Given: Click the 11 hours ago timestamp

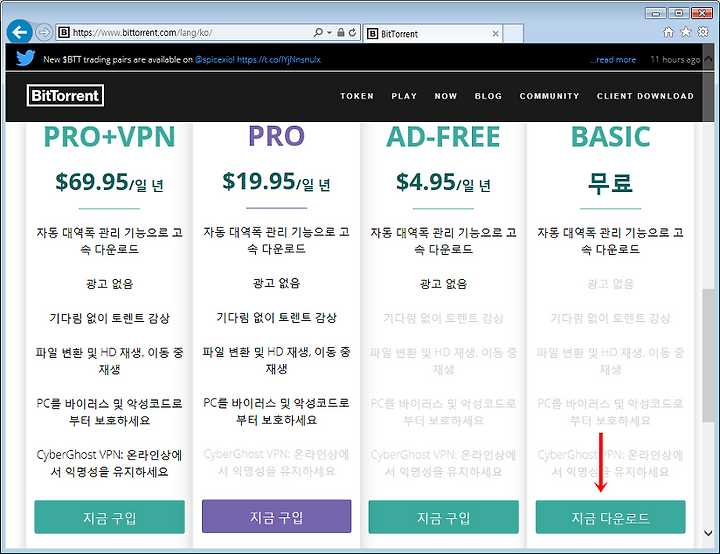Looking at the screenshot, I should pos(675,60).
